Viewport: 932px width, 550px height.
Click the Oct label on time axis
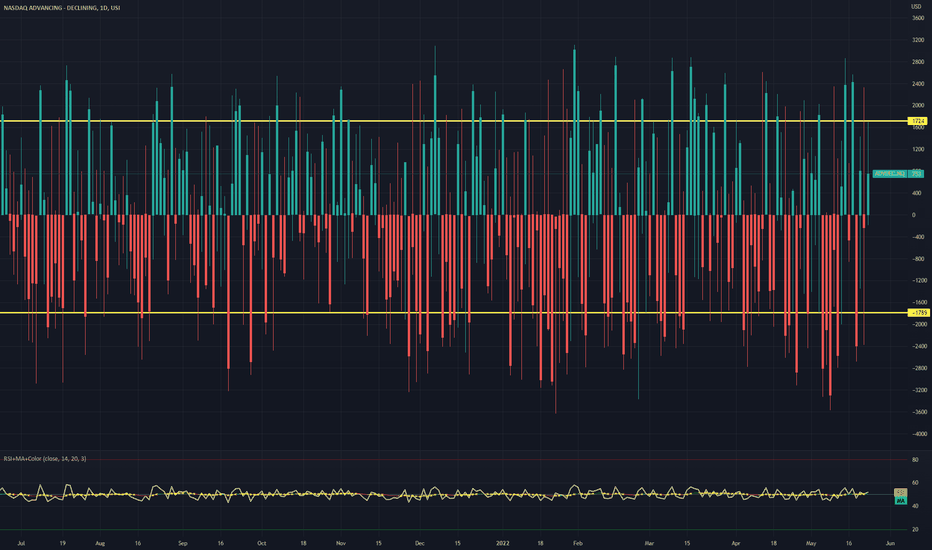tap(262, 543)
